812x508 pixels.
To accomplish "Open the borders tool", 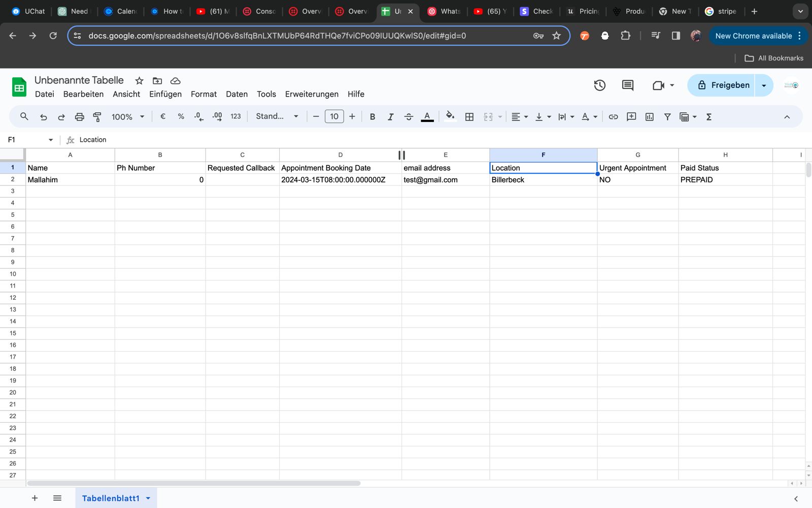I will click(469, 117).
